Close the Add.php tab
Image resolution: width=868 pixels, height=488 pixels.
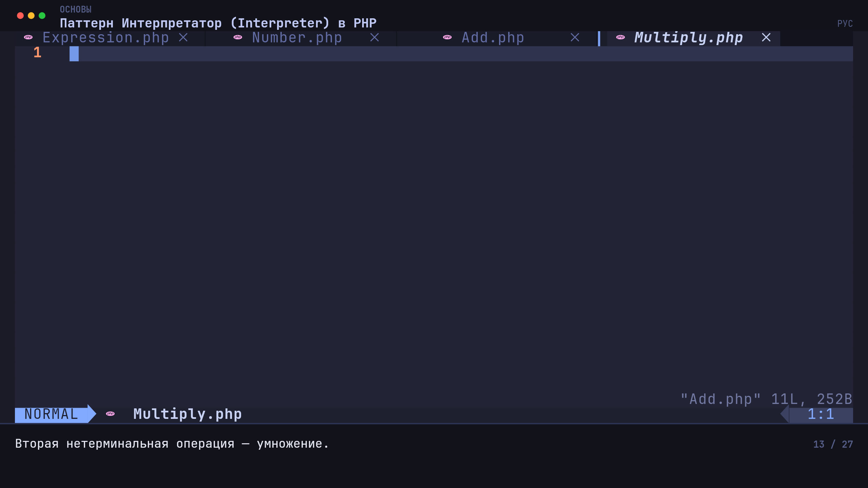pyautogui.click(x=575, y=37)
